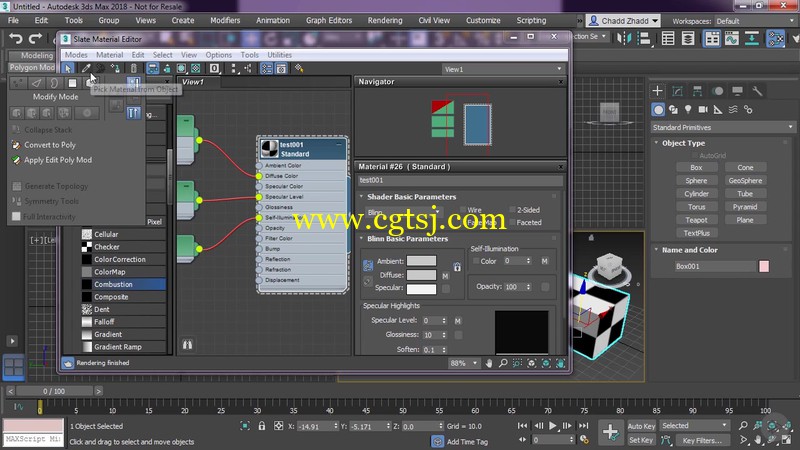
Task: Switch to the Create panel plus icon
Action: click(x=658, y=91)
